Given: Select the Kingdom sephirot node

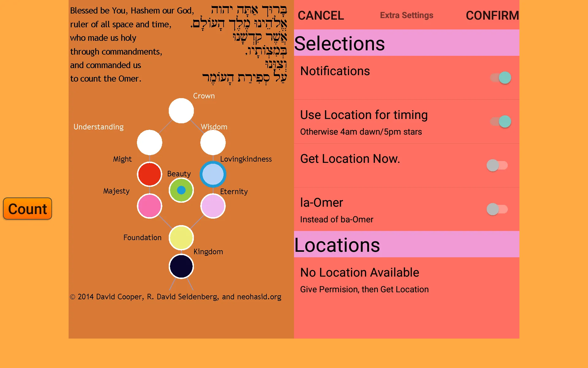Looking at the screenshot, I should point(181,265).
